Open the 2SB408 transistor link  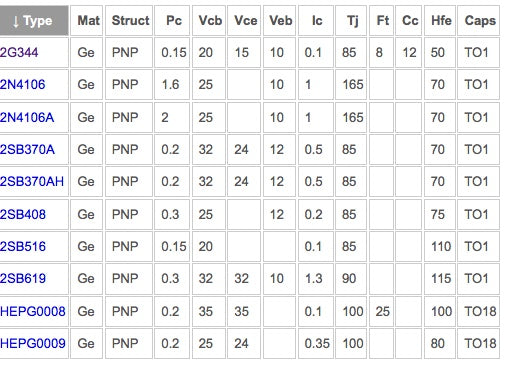[23, 214]
